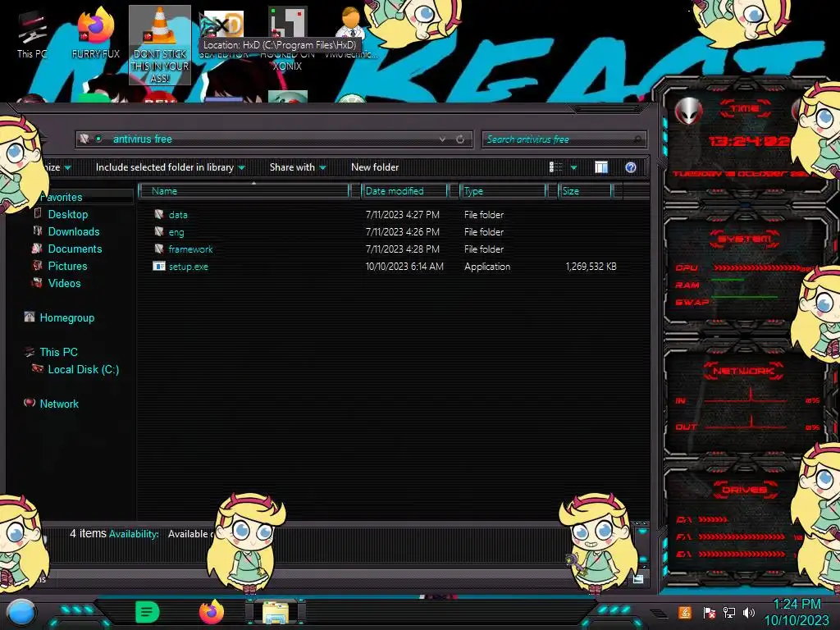Open Firefox from the taskbar

pos(212,612)
